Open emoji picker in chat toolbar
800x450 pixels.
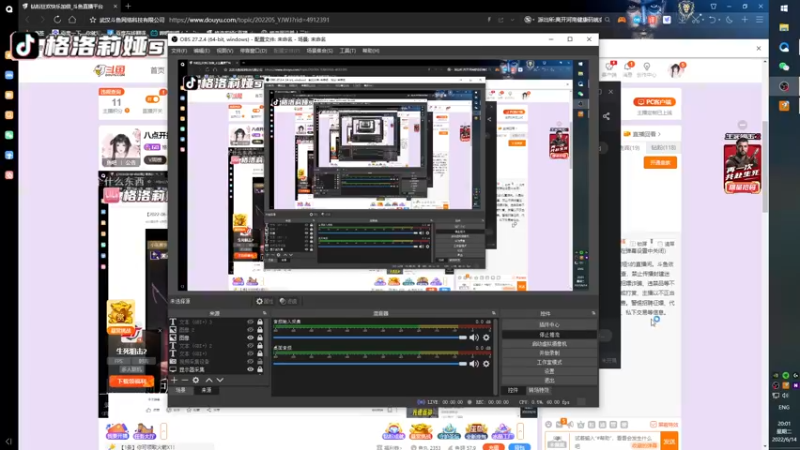(548, 424)
